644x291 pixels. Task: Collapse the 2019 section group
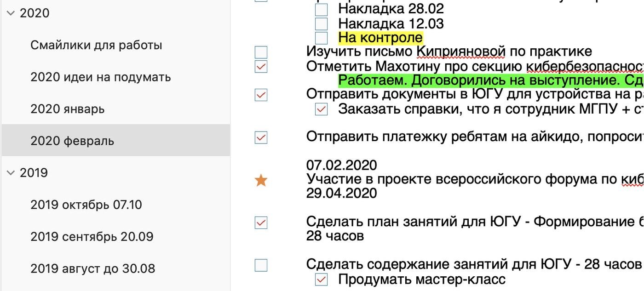[11, 173]
